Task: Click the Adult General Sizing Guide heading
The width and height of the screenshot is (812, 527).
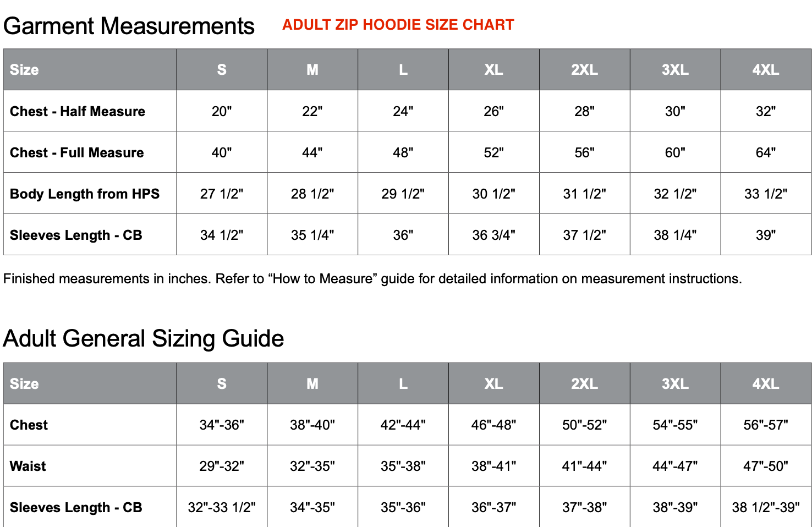Action: pyautogui.click(x=144, y=338)
